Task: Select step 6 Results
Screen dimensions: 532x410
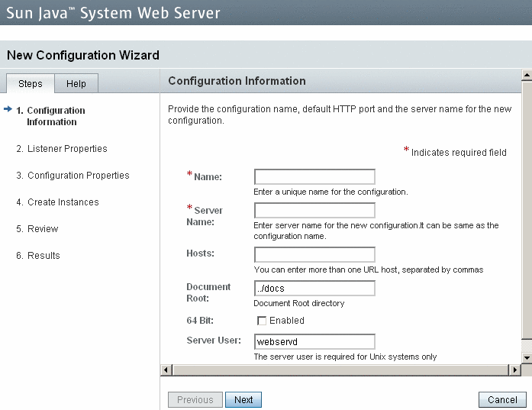Action: tap(38, 256)
